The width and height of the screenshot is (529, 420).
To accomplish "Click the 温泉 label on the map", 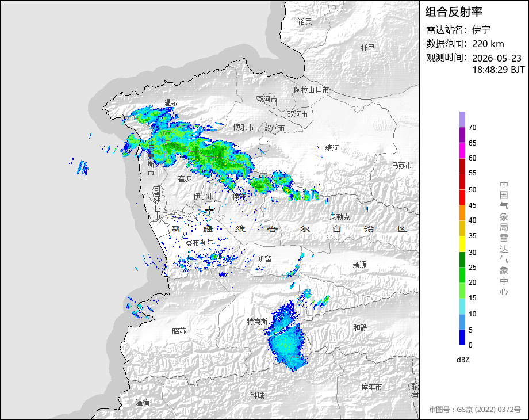I will click(x=171, y=102).
